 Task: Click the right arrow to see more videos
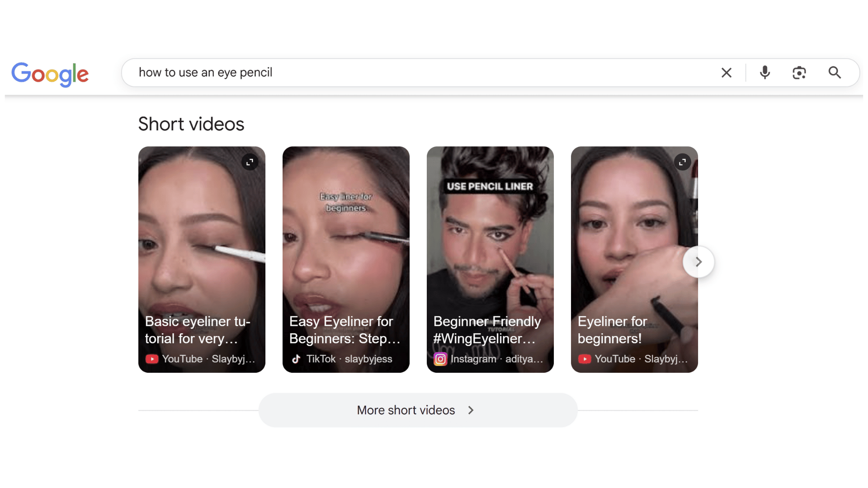(698, 261)
